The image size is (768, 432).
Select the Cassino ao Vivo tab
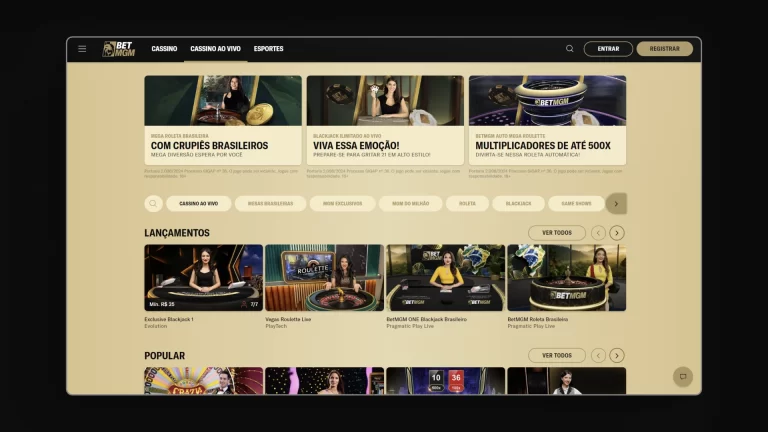tap(216, 48)
